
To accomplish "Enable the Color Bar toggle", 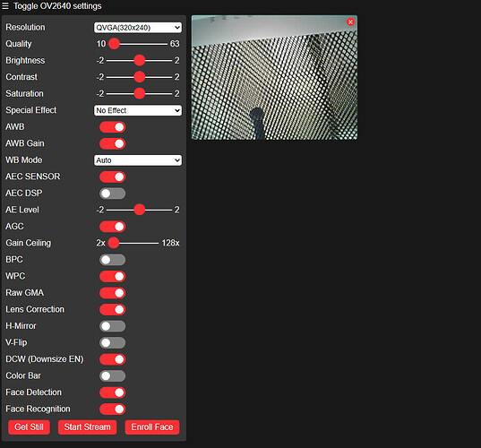I will [x=112, y=375].
